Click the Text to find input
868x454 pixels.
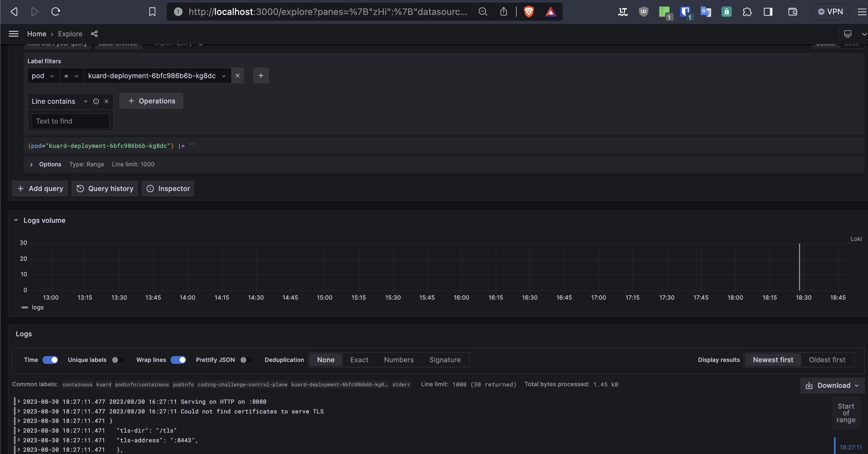pyautogui.click(x=70, y=121)
